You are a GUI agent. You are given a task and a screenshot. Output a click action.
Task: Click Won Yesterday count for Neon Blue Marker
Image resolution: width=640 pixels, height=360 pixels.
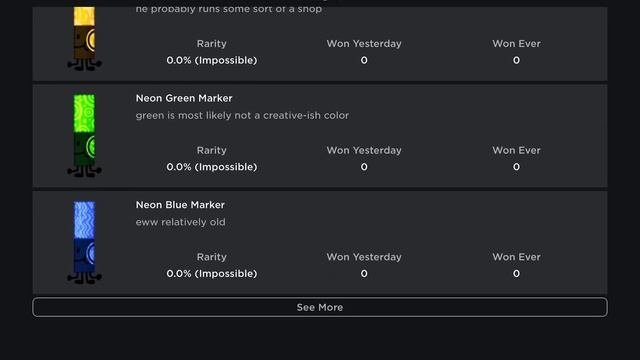tap(364, 273)
